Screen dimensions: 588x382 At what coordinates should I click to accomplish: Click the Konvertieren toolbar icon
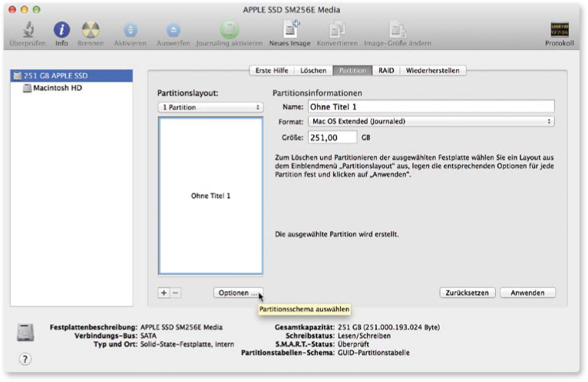(337, 30)
